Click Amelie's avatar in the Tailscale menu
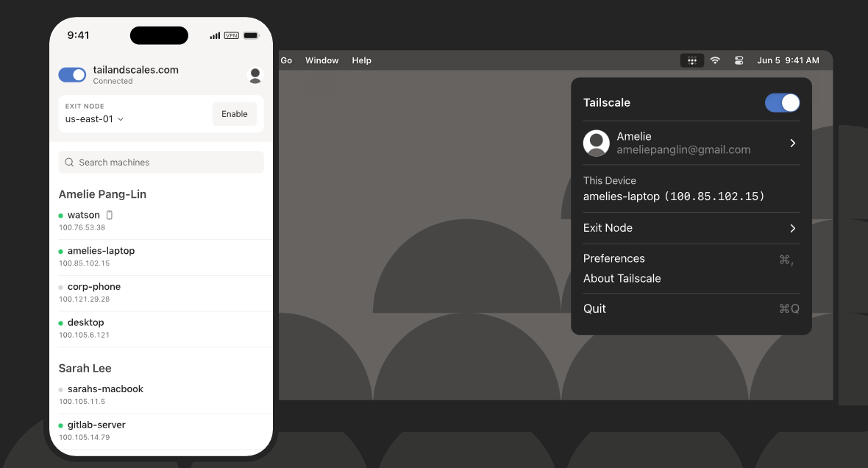Screen dimensions: 868x468 point(596,143)
